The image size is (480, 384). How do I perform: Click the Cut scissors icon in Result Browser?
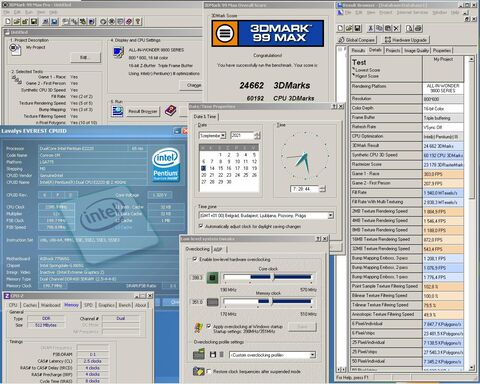pyautogui.click(x=370, y=28)
